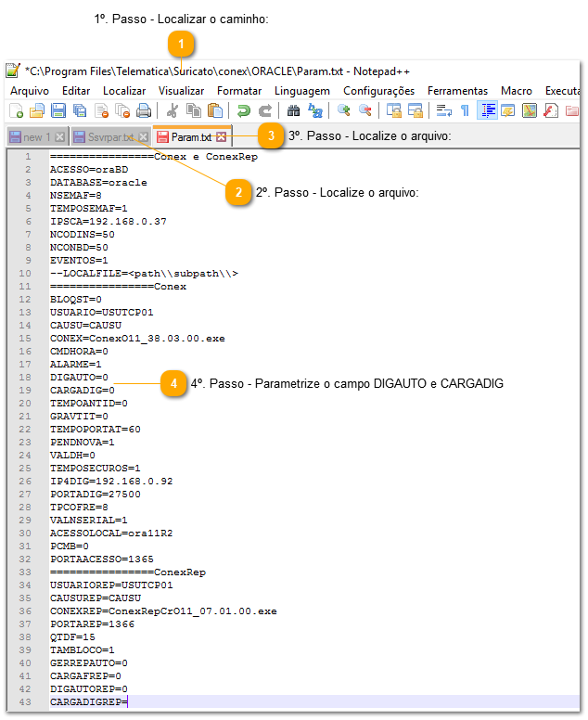
Task: Open the Arquivo menu
Action: point(30,91)
